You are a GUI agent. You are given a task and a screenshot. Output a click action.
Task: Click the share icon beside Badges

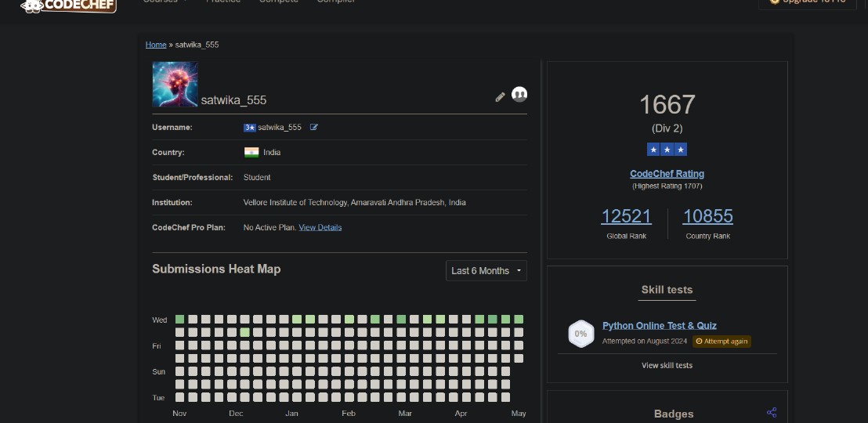[x=772, y=413]
